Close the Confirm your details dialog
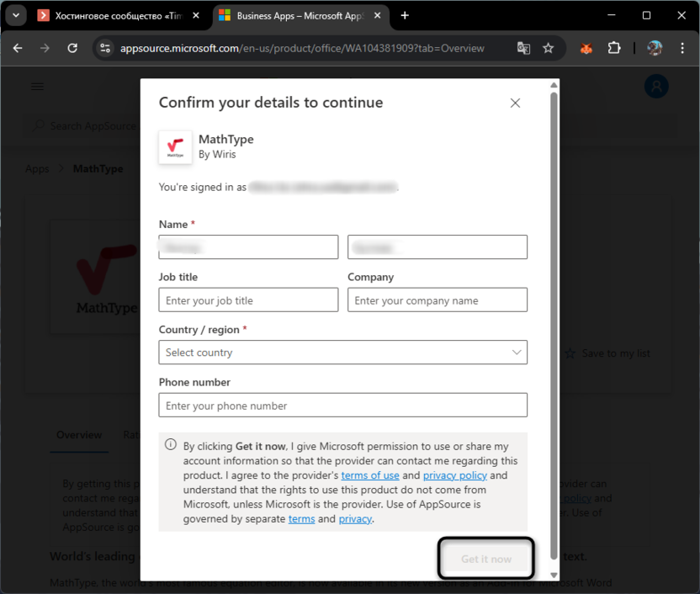Viewport: 700px width, 594px height. click(515, 103)
